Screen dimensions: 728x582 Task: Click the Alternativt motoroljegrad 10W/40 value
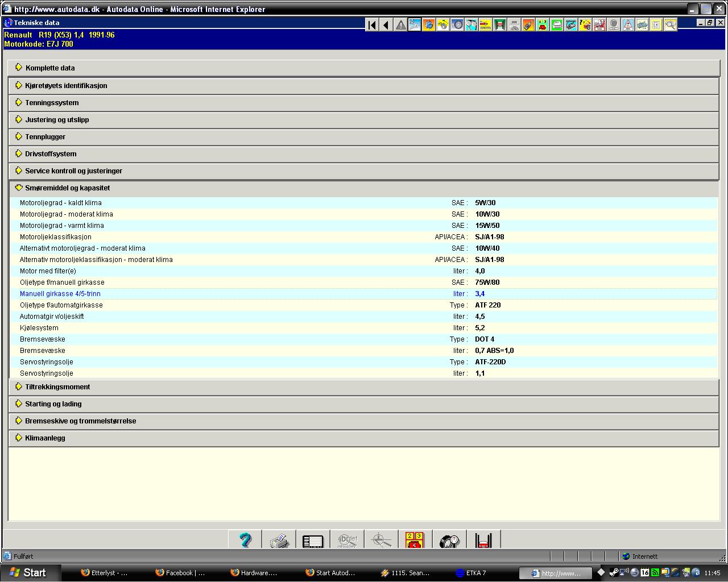click(x=487, y=248)
